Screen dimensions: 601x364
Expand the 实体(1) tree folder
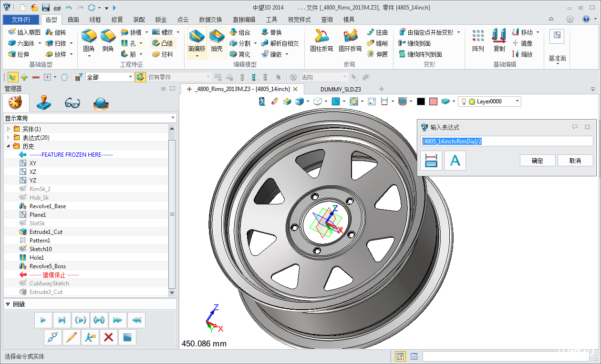coord(8,129)
